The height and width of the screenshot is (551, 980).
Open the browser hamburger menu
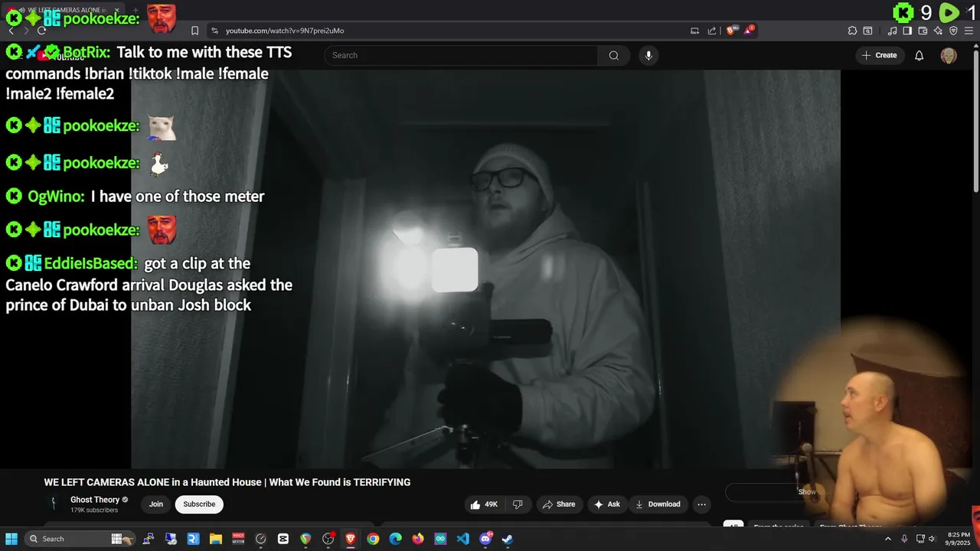969,31
